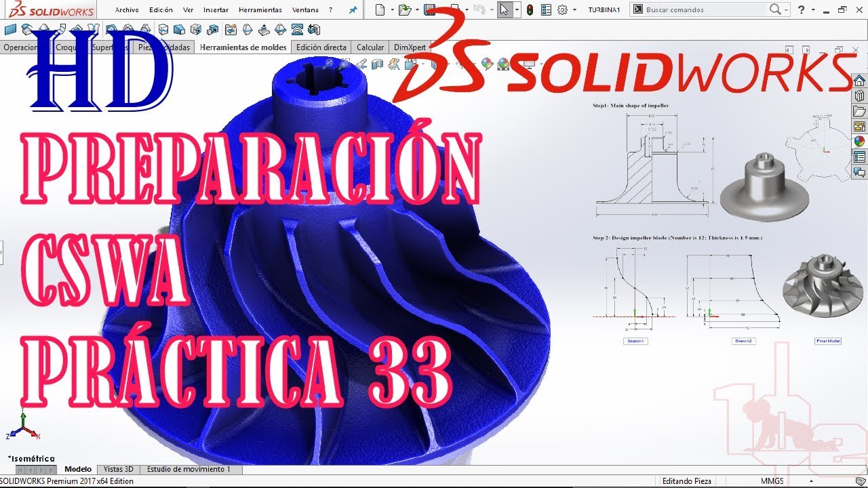Click the Parting surfaces icon
Image resolution: width=868 pixels, height=488 pixels.
[x=280, y=30]
